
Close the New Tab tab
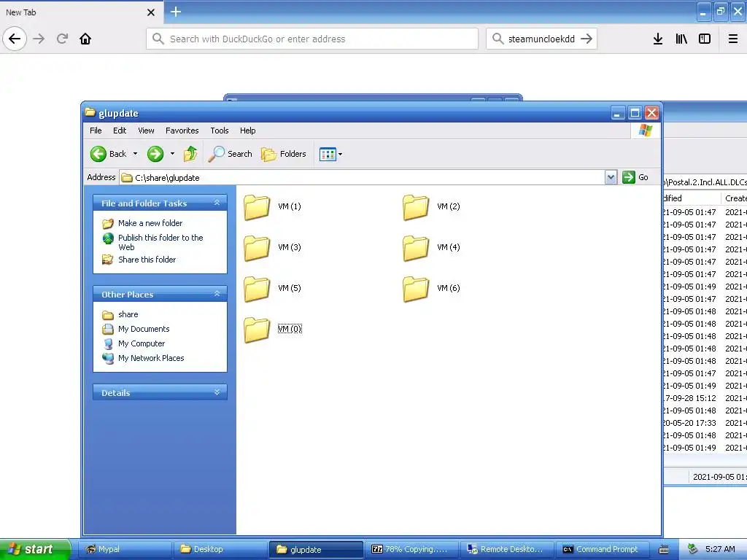click(151, 12)
